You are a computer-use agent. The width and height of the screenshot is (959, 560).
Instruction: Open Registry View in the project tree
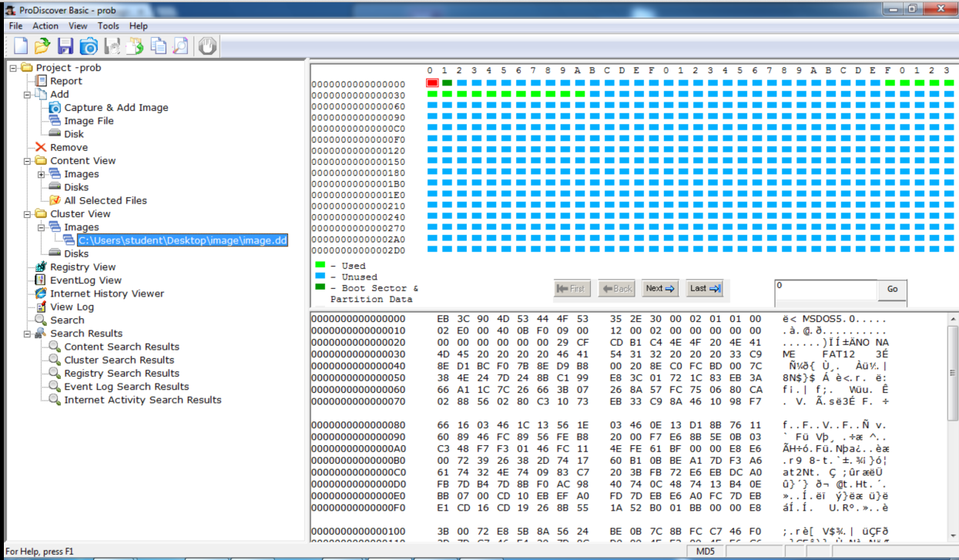(82, 267)
